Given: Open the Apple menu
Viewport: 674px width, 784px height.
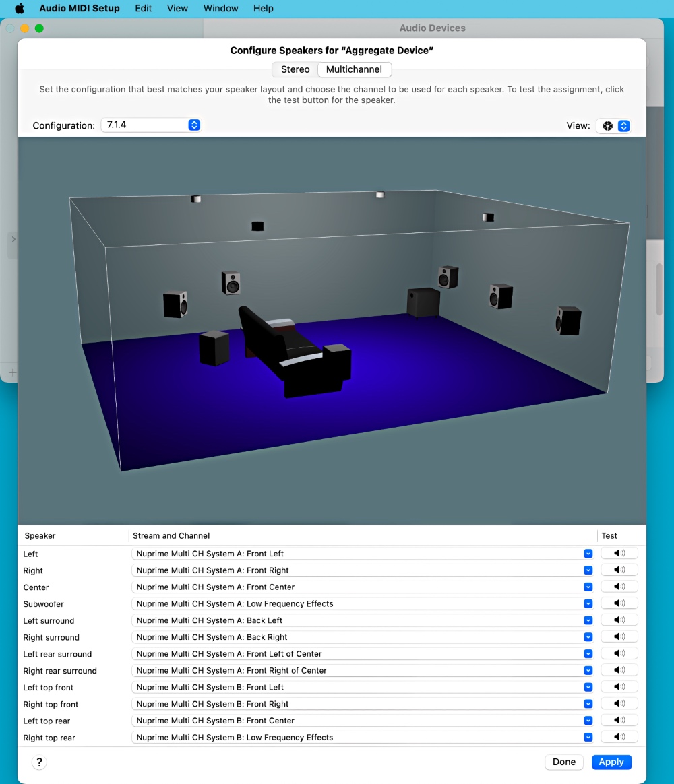Looking at the screenshot, I should point(20,9).
